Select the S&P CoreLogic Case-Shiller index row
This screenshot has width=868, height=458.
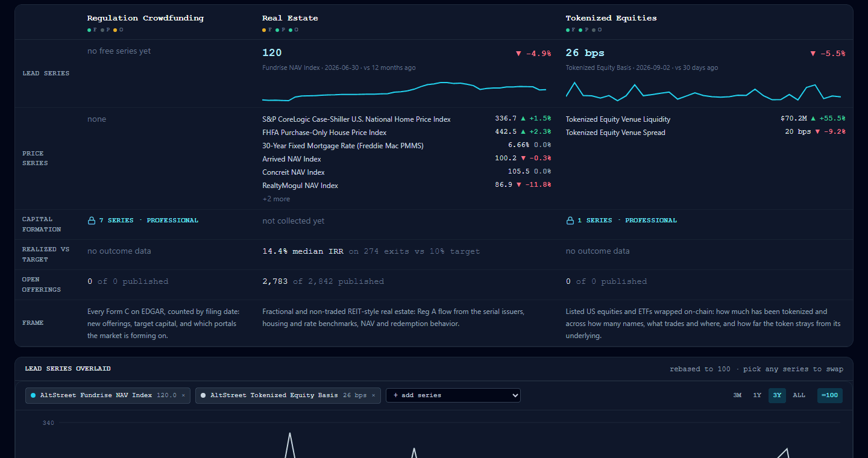coord(407,119)
